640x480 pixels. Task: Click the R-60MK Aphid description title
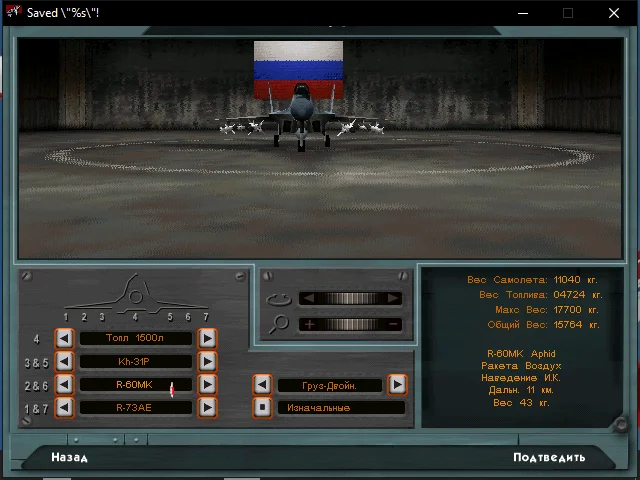click(521, 354)
